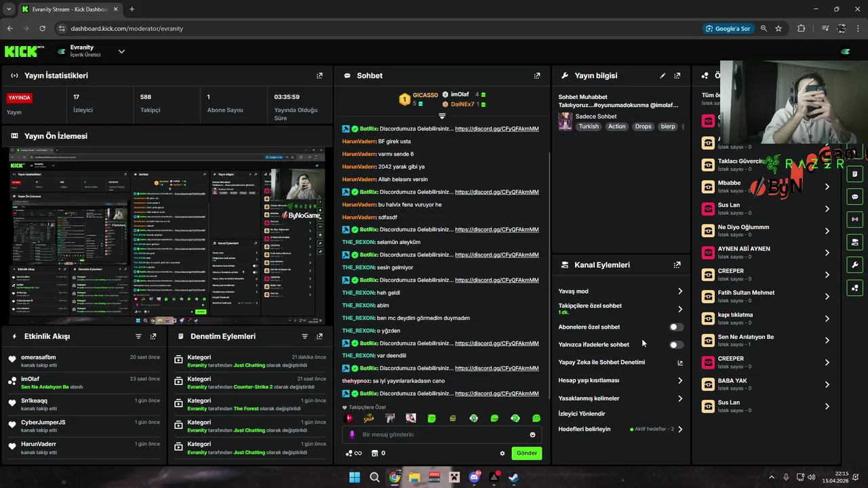The width and height of the screenshot is (868, 488).
Task: Expand Yasaklanmış kelimeler settings
Action: (x=680, y=399)
